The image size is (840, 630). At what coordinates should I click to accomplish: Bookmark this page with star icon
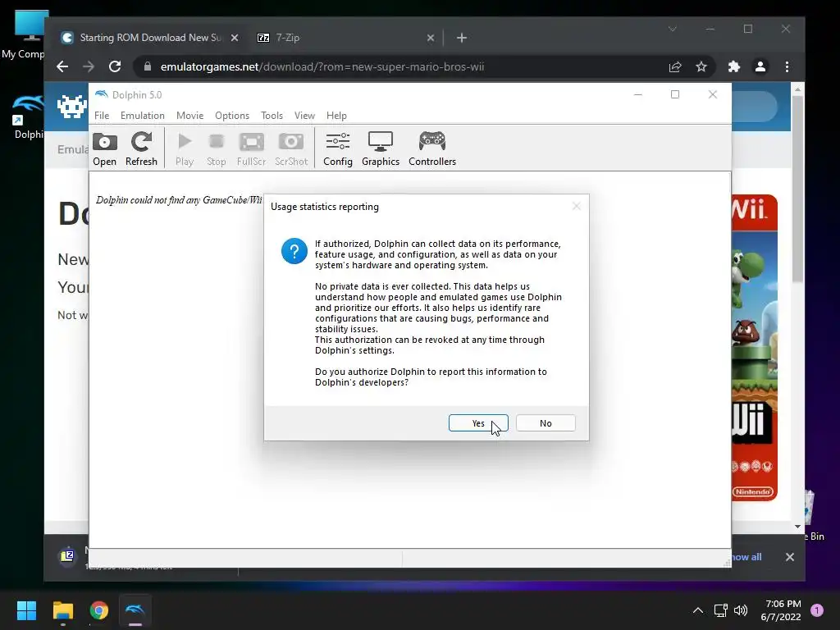(x=701, y=66)
